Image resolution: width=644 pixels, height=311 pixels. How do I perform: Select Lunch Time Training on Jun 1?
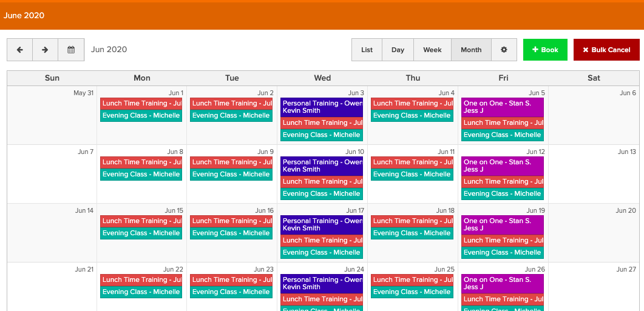click(x=141, y=104)
